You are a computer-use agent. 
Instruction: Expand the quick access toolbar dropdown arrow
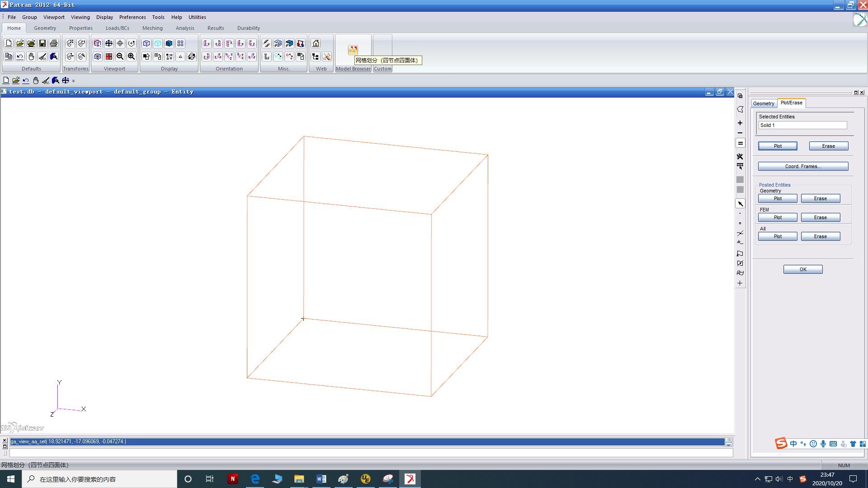coord(74,81)
